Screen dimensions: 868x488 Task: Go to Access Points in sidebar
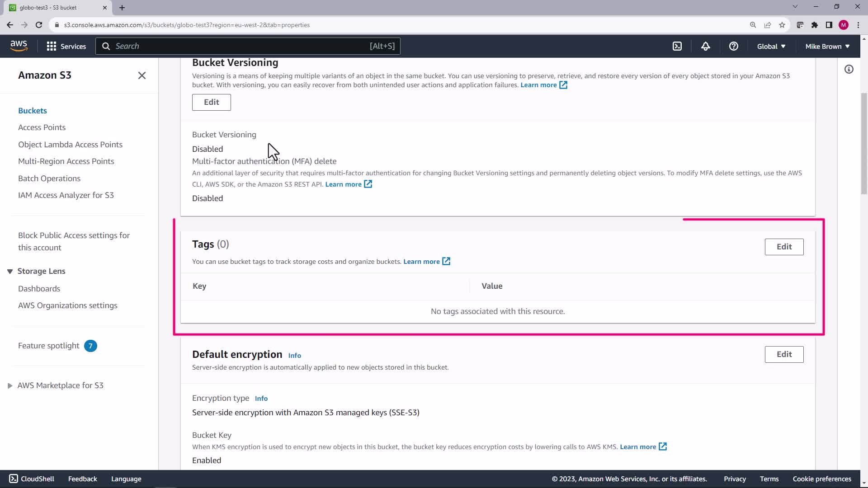click(42, 127)
